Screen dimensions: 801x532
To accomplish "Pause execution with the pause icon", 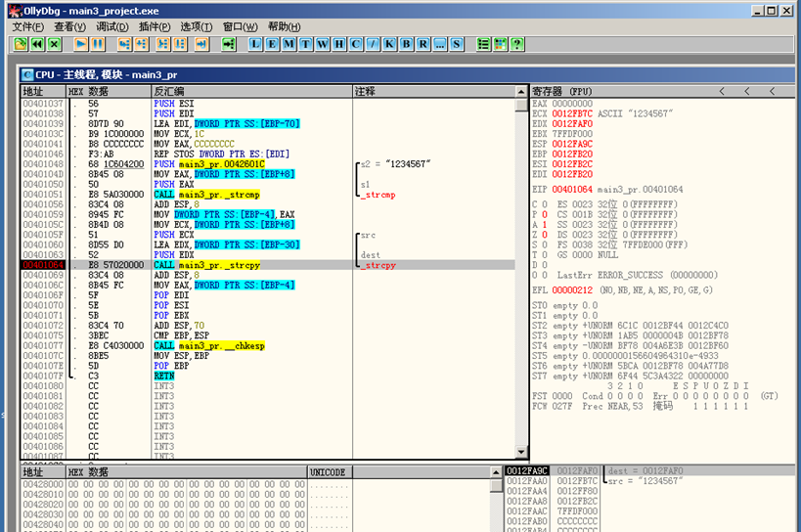I will point(99,44).
